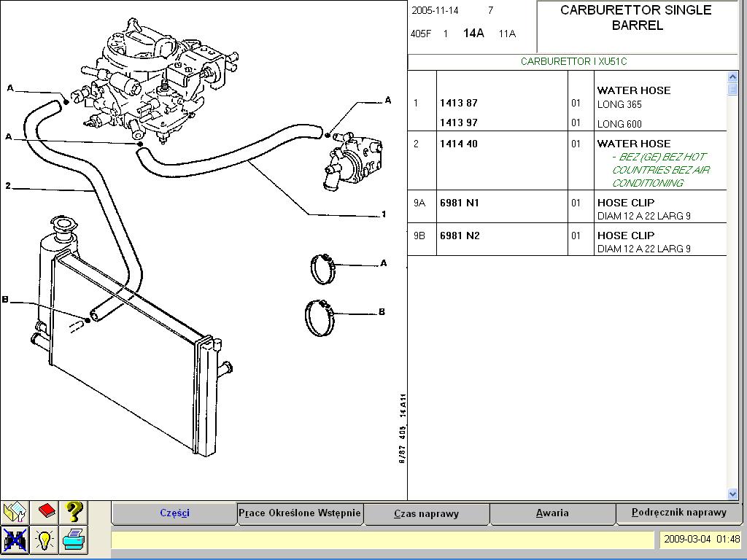This screenshot has width=747, height=560.
Task: Click part number 1413 87
Action: coord(459,104)
